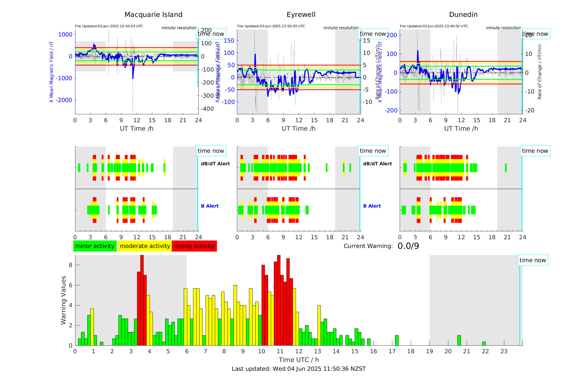Image resolution: width=578 pixels, height=392 pixels.
Task: Click the 'Eyrewell' chart title
Action: click(x=301, y=15)
